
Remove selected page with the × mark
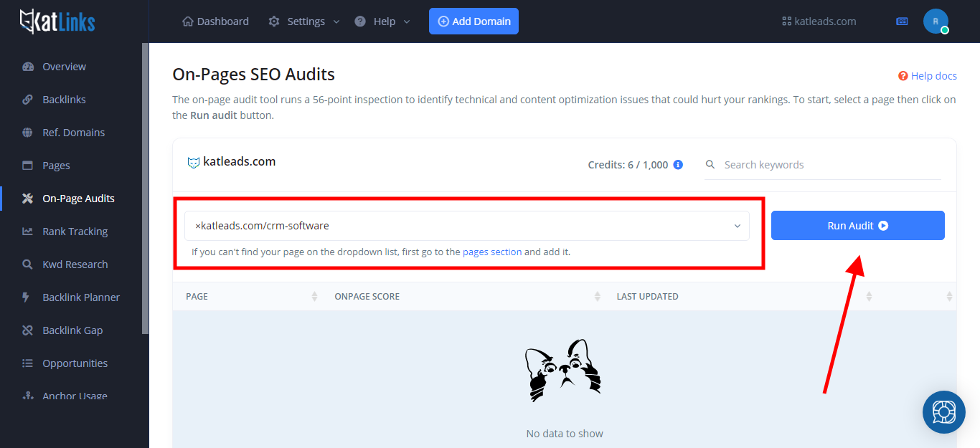pos(198,226)
